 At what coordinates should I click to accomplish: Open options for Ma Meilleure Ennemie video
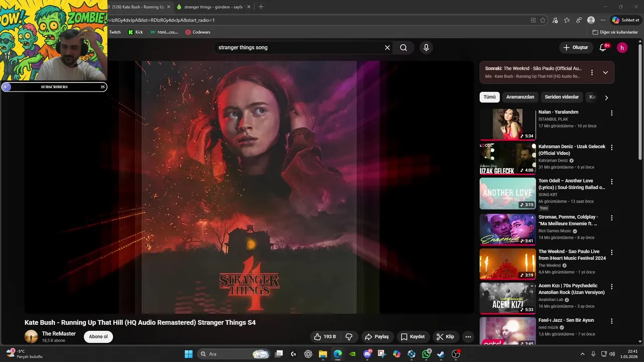coord(612,218)
